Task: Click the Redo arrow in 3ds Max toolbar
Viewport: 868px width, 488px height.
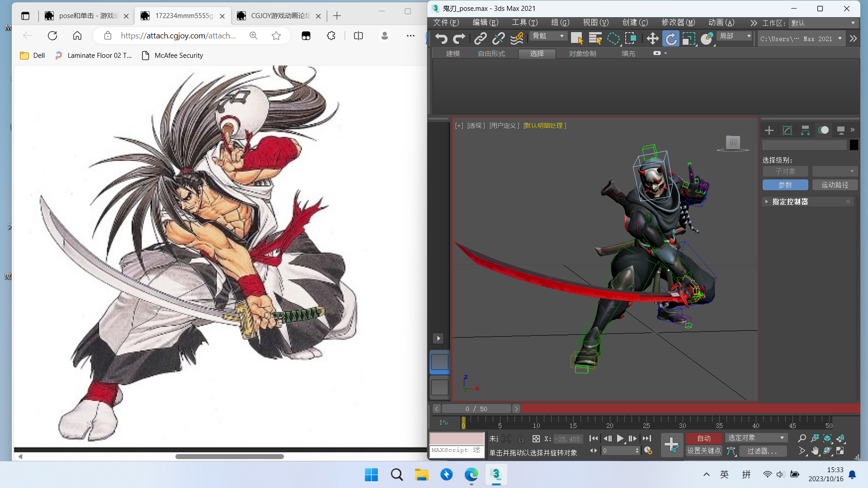Action: click(x=459, y=39)
